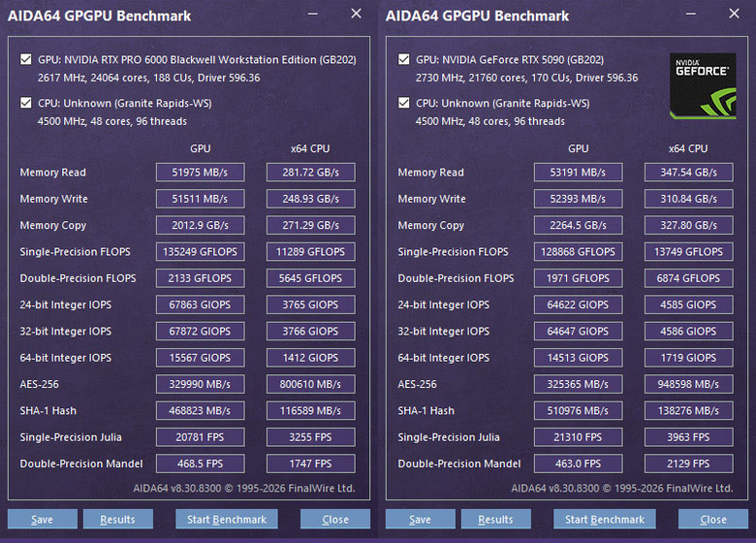The height and width of the screenshot is (543, 756).
Task: Click GeForce RTX 5090 GPU name label
Action: pos(510,60)
